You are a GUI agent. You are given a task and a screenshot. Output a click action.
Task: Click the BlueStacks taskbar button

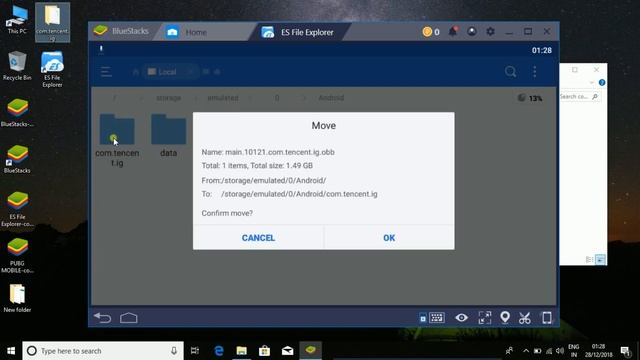coord(311,351)
